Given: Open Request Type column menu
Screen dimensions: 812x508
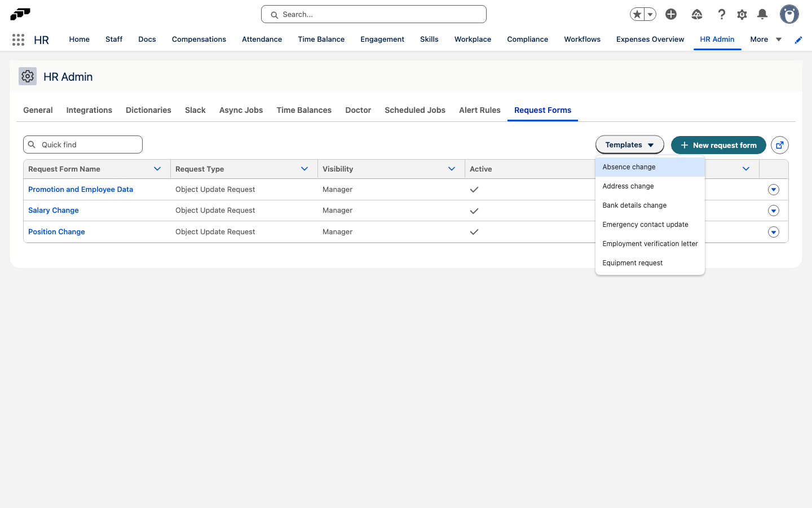Looking at the screenshot, I should pos(304,169).
